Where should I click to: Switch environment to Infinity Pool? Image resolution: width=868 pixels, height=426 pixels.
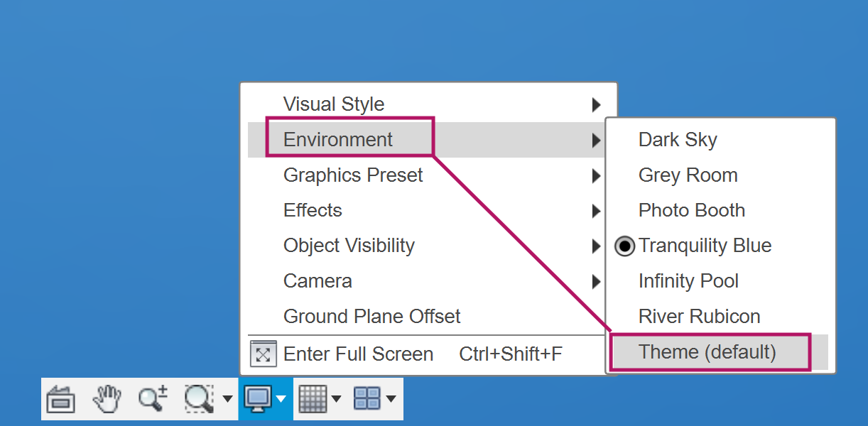(688, 281)
